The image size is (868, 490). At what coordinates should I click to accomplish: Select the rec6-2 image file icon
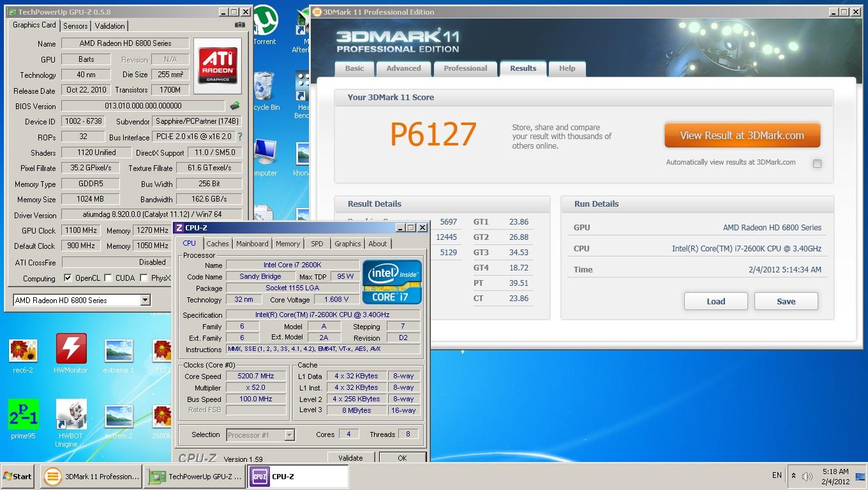click(x=23, y=356)
